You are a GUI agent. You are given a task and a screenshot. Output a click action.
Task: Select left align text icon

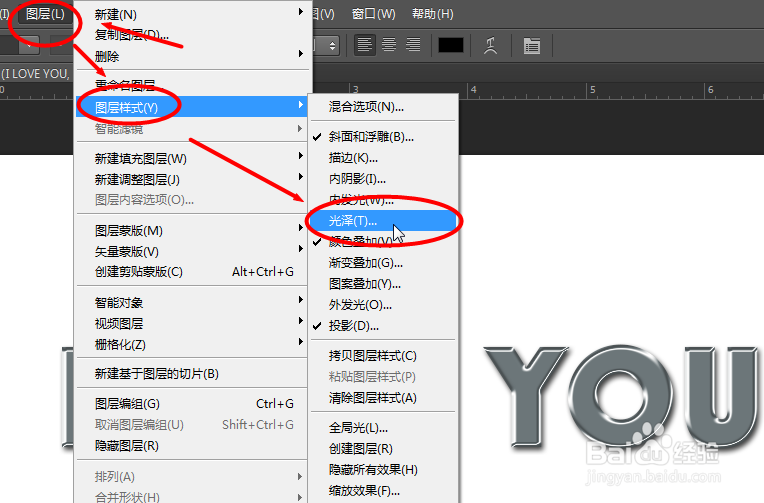coord(364,45)
